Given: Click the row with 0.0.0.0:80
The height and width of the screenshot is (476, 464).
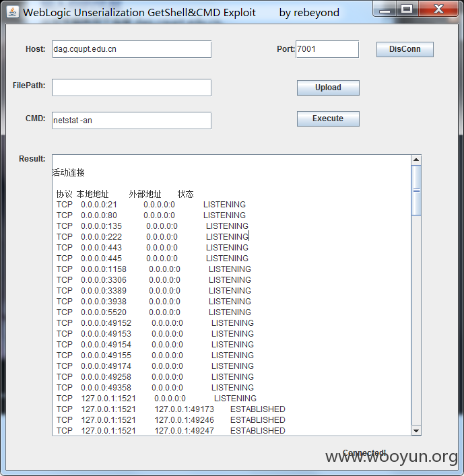Looking at the screenshot, I should (x=151, y=215).
